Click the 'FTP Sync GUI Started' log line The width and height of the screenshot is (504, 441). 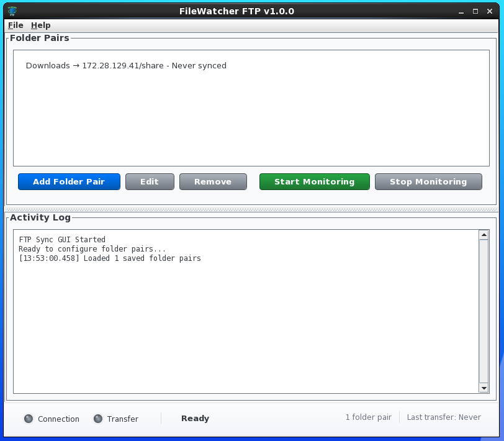pos(62,240)
